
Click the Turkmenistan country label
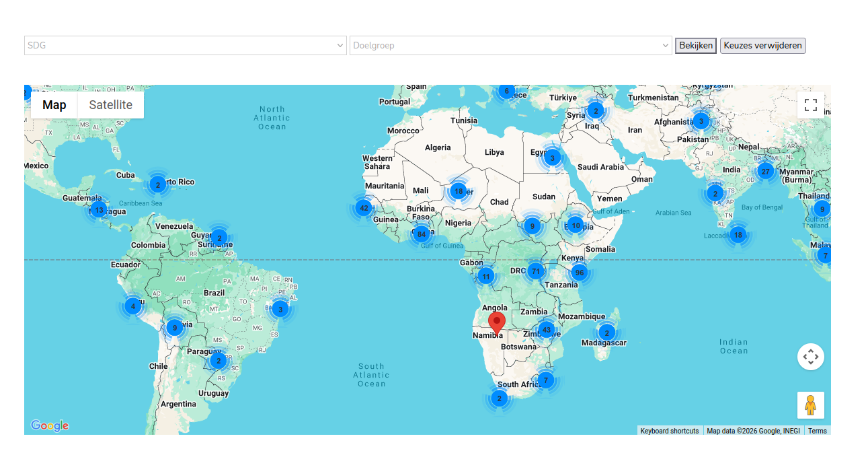(x=654, y=98)
